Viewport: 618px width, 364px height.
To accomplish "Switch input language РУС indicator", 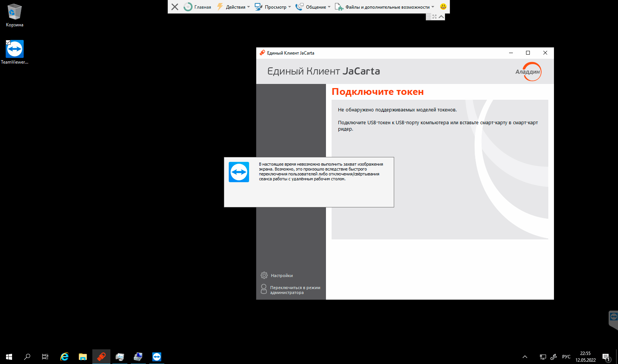I will click(x=566, y=357).
